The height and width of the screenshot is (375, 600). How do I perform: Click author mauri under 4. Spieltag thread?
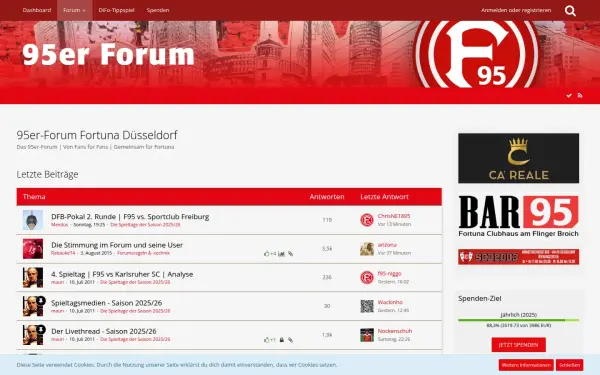[x=57, y=282]
